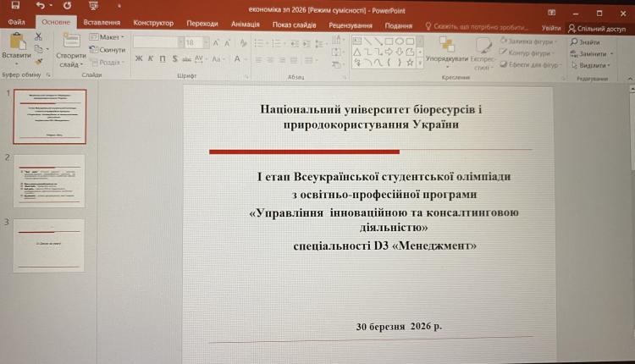Switch to the Конструктор tab
The width and height of the screenshot is (635, 364).
(x=153, y=23)
